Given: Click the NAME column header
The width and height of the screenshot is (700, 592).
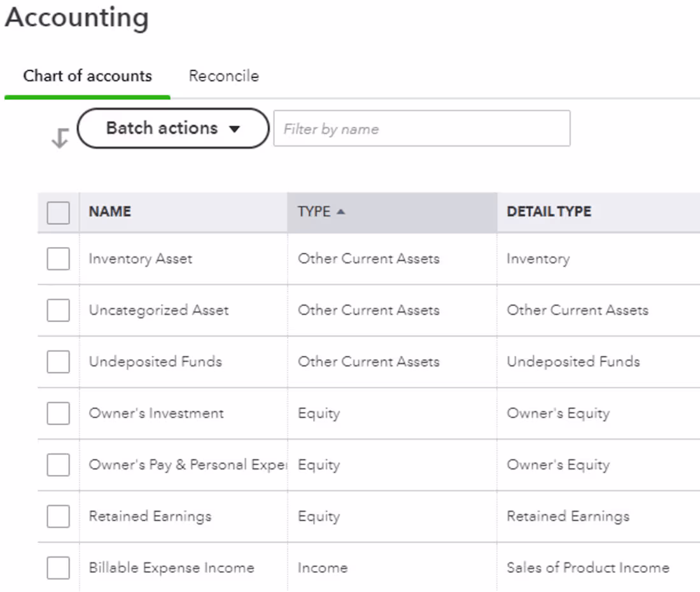Looking at the screenshot, I should 109,212.
